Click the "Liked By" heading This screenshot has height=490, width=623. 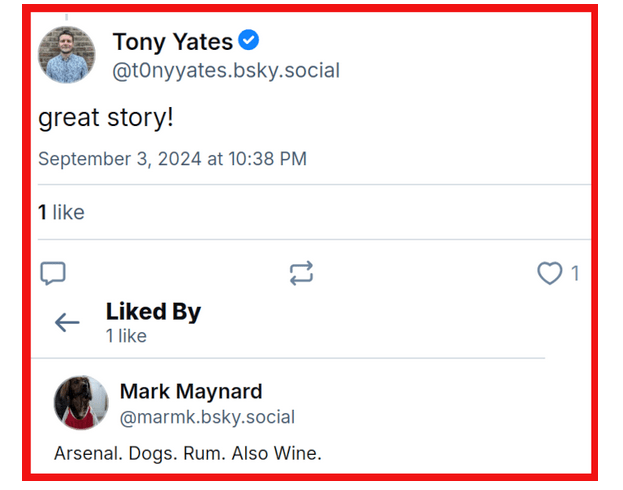pyautogui.click(x=153, y=311)
